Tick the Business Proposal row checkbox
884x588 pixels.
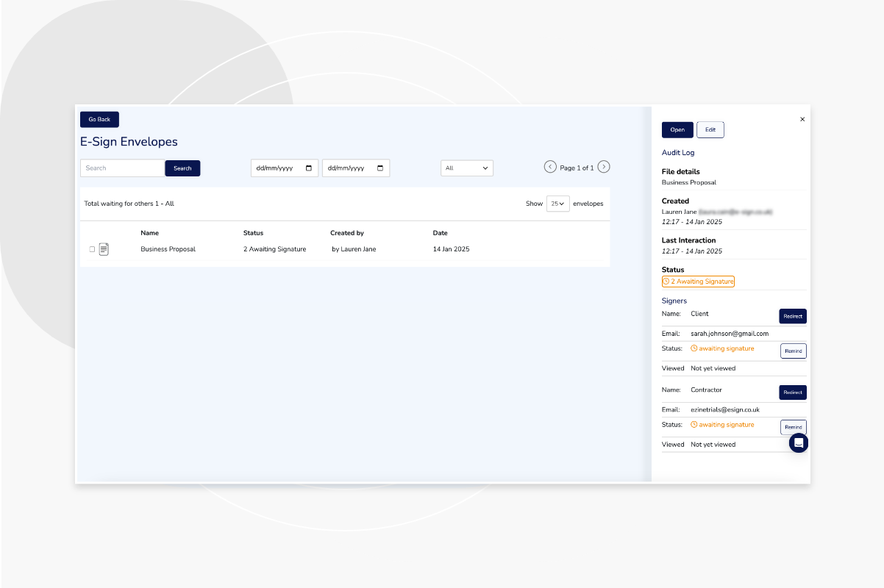92,249
